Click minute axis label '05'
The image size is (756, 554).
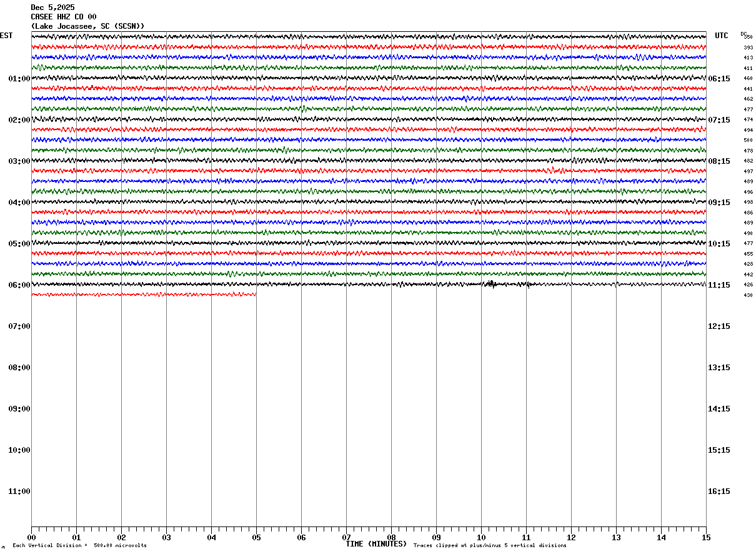click(256, 538)
